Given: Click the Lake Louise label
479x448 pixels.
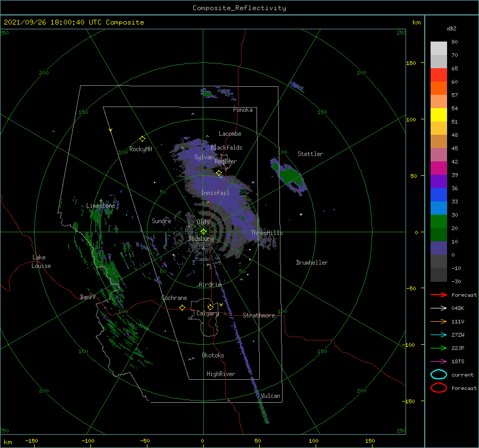Looking at the screenshot, I should coord(41,262).
